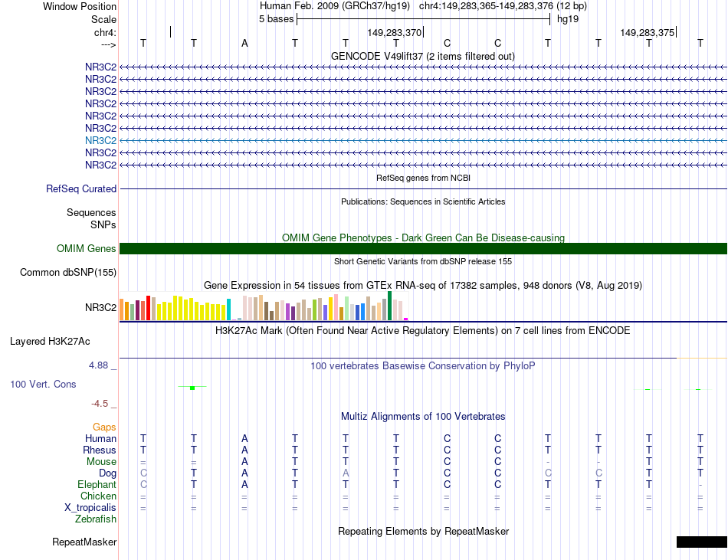Click the Chicken alignment row label
This screenshot has height=560, width=728.
coord(98,496)
